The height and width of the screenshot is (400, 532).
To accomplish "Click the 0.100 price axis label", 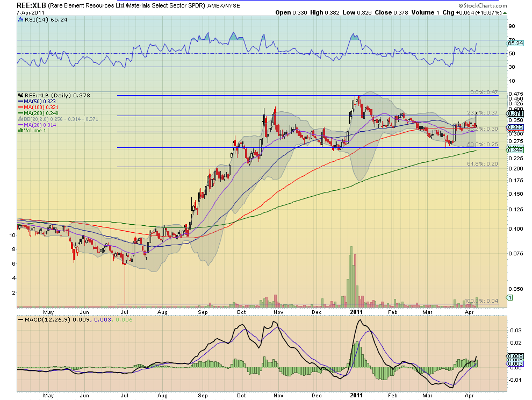I will coord(516,228).
